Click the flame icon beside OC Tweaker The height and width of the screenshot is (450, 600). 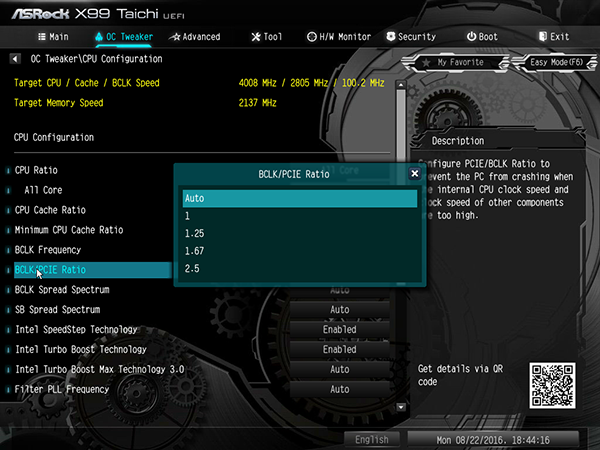pyautogui.click(x=99, y=37)
